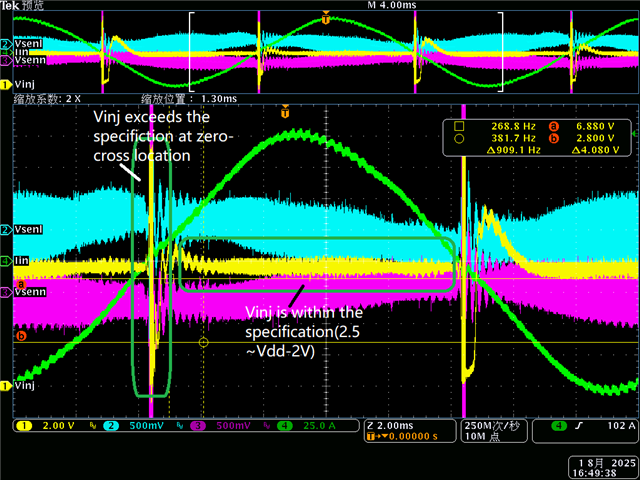Click the zoom position 1.30ms readout
The height and width of the screenshot is (480, 640).
coord(189,99)
